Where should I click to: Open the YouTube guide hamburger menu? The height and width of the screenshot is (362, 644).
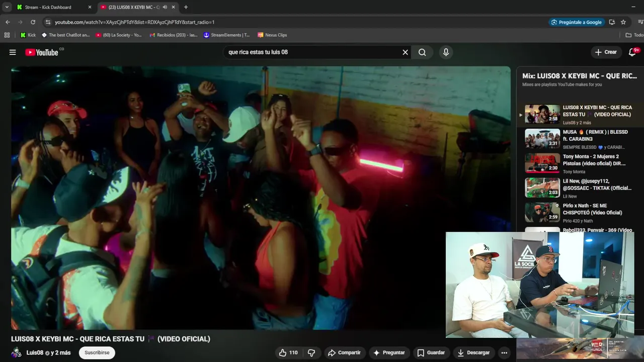pos(13,52)
